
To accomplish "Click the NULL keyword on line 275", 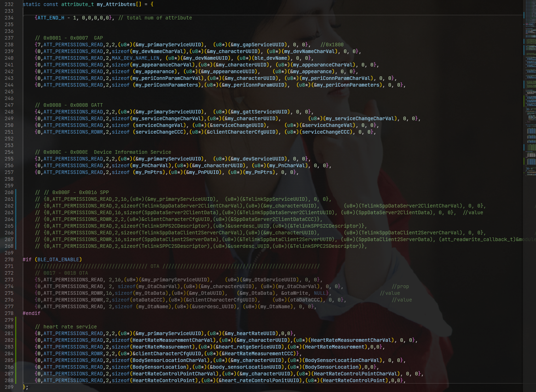I will [319, 293].
